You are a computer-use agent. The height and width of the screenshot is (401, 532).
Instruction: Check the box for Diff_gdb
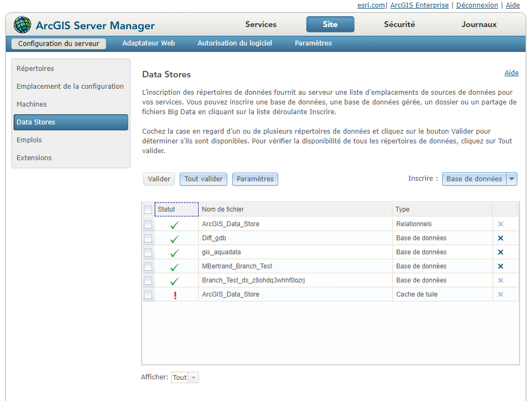(x=148, y=239)
